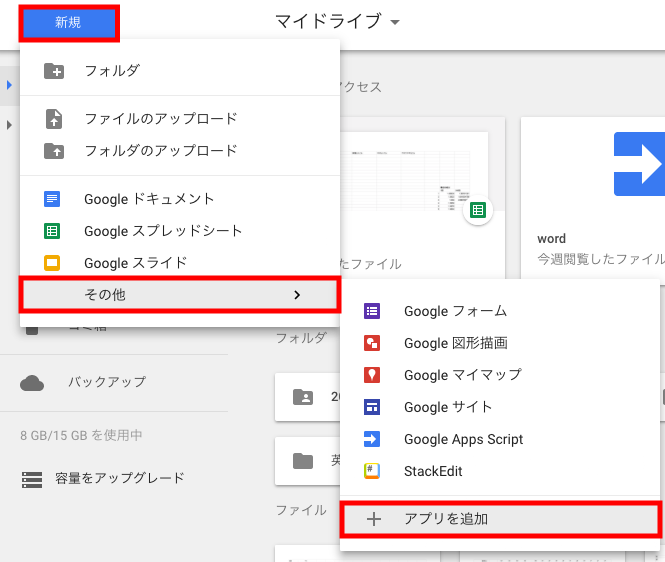This screenshot has width=665, height=562.
Task: Create a Google サイト
Action: point(500,407)
